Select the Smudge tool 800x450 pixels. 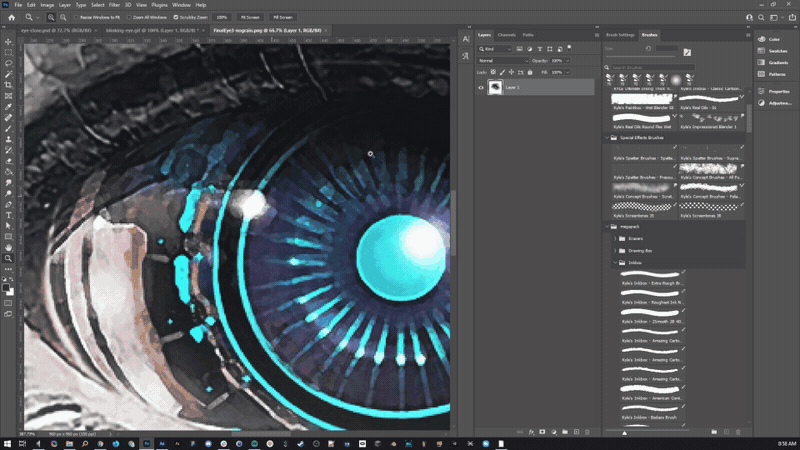click(8, 183)
